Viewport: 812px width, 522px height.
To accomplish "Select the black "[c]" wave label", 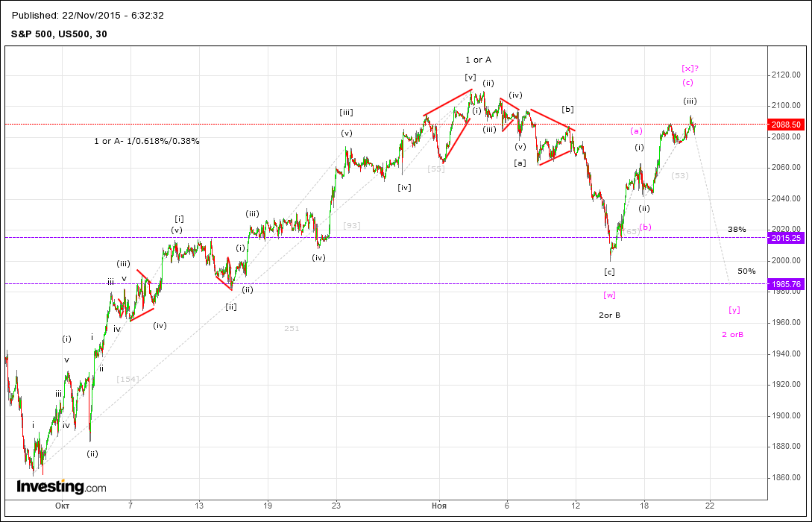I will pos(609,271).
